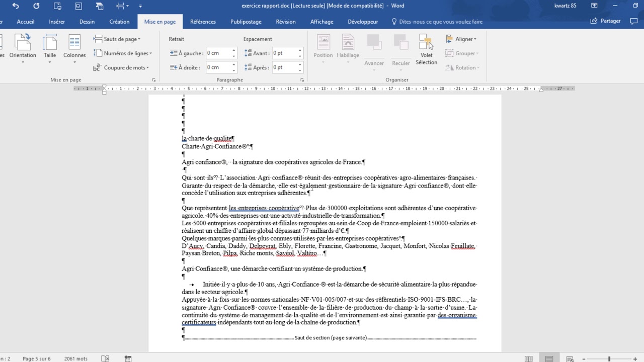
Task: Expand Sauts de page dropdown
Action: pyautogui.click(x=117, y=39)
